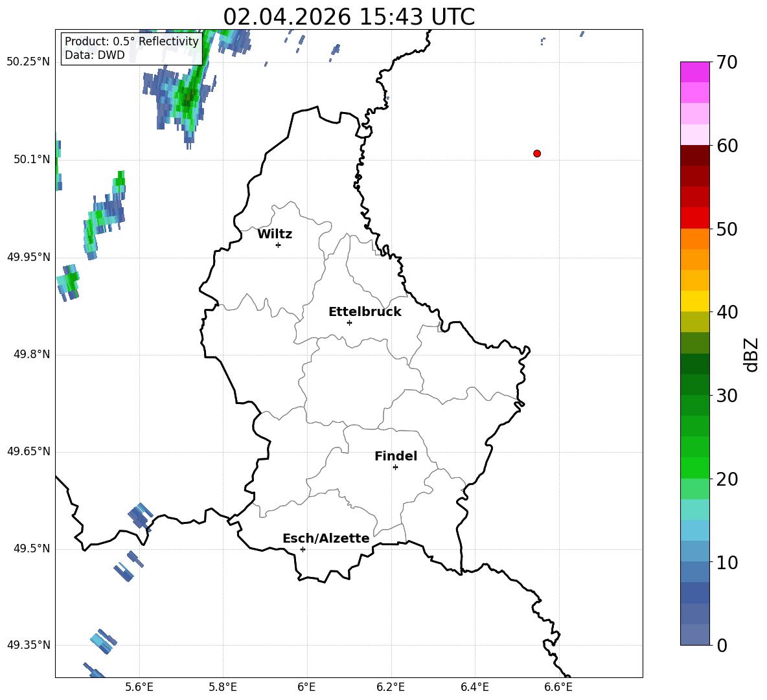Click the Wiltz station cross marker
Image resolution: width=767 pixels, height=700 pixels.
click(x=279, y=245)
